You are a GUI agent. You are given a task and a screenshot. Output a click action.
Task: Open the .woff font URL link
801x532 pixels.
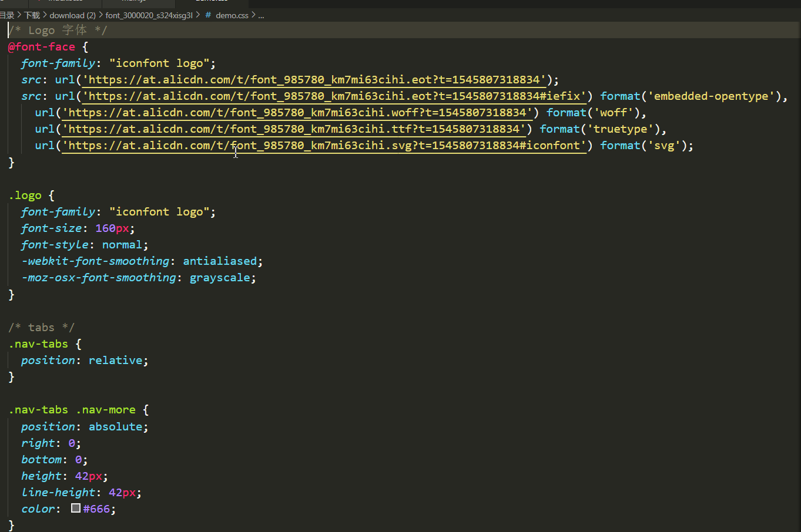(x=297, y=113)
